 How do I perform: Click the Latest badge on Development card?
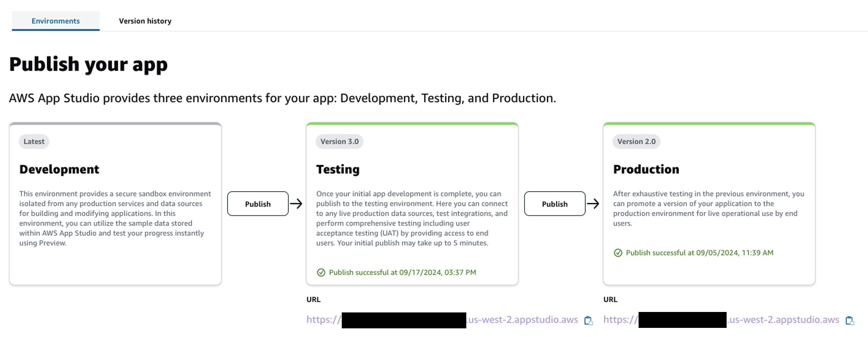[34, 141]
